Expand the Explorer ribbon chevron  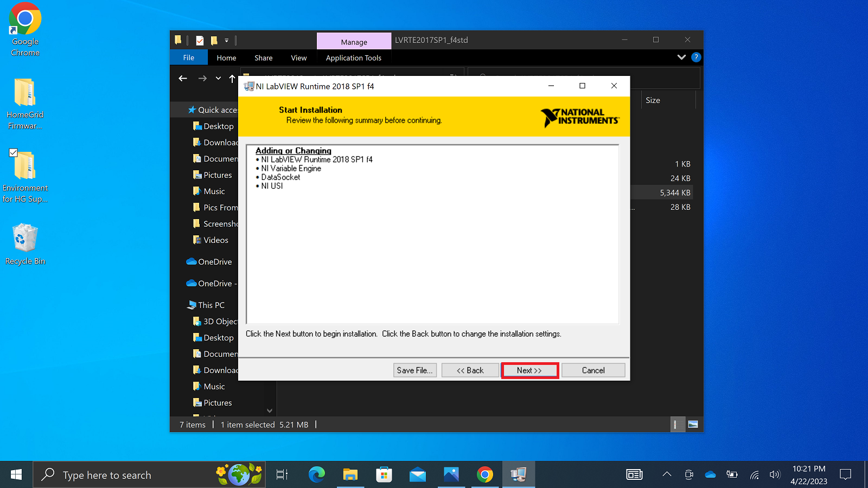(x=681, y=57)
